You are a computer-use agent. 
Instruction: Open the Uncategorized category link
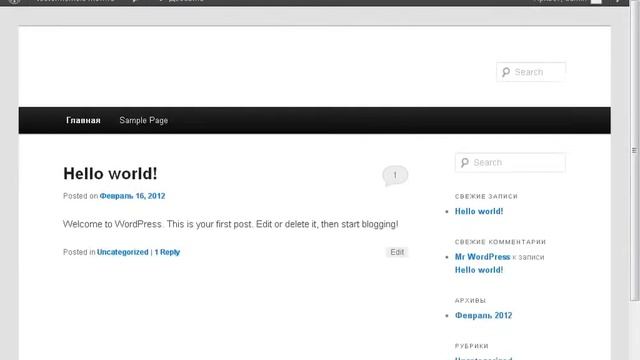click(122, 252)
